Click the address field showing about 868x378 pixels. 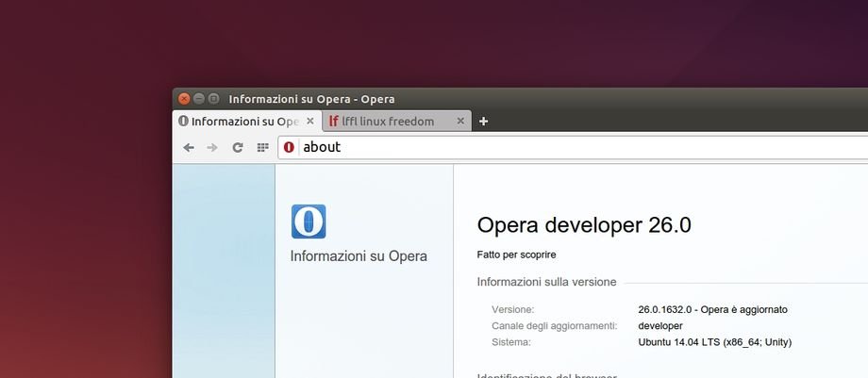coord(566,147)
